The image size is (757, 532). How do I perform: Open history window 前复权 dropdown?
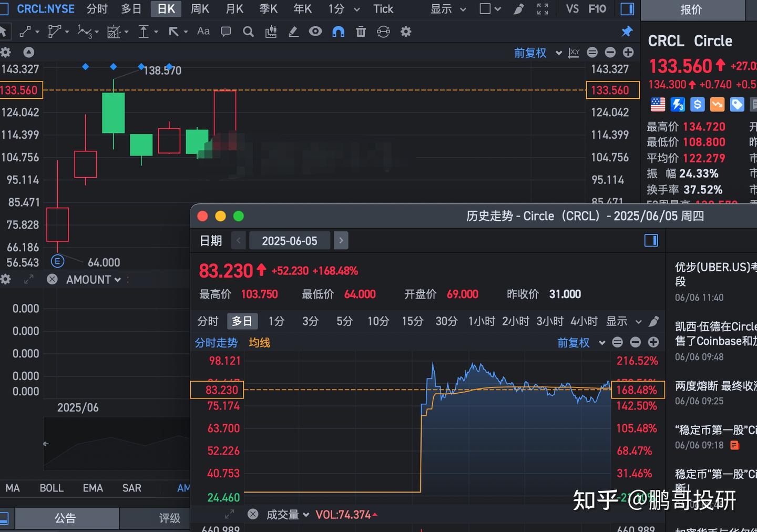(x=581, y=343)
